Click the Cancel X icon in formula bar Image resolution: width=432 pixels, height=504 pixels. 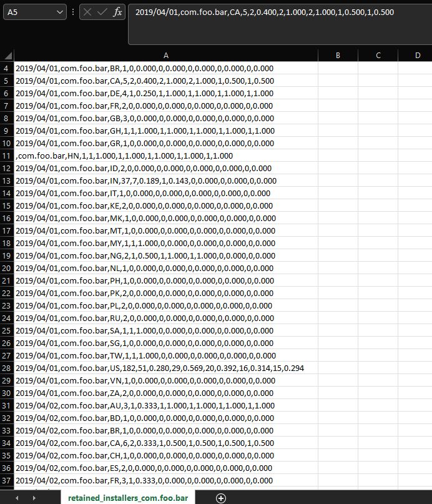tap(87, 12)
